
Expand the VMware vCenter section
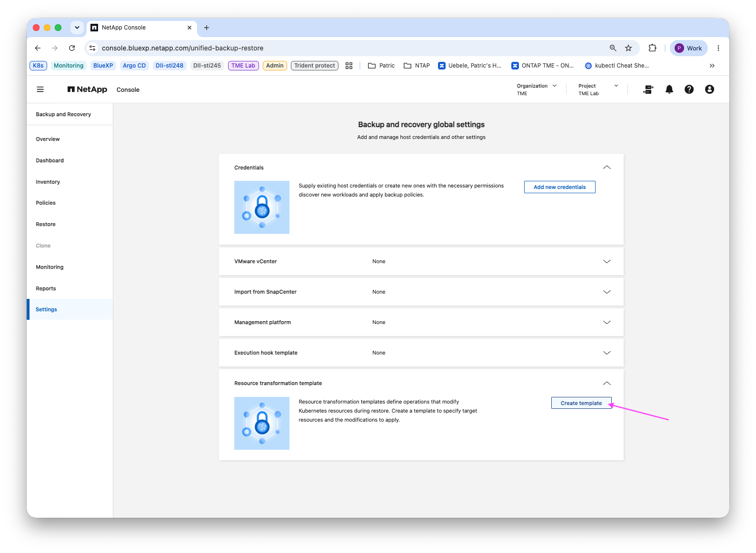tap(607, 261)
